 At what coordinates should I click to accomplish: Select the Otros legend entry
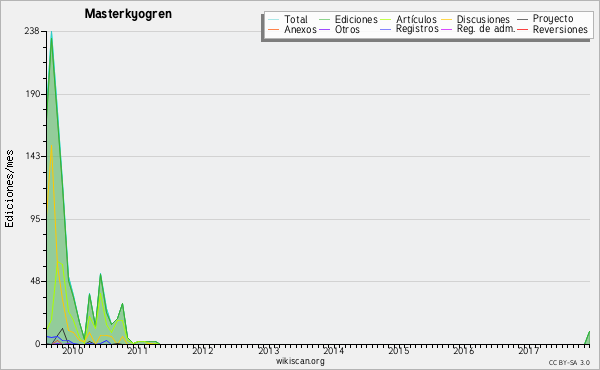coord(339,29)
